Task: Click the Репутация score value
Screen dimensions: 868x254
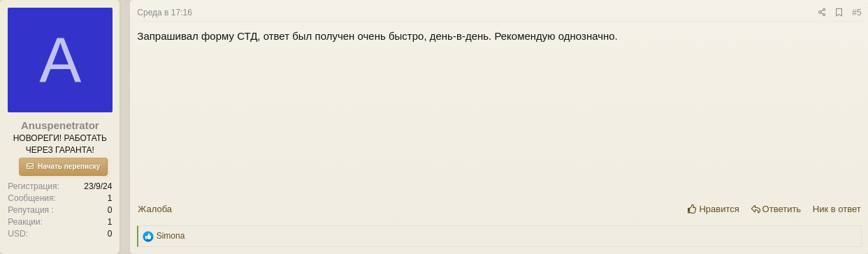Action: click(110, 210)
